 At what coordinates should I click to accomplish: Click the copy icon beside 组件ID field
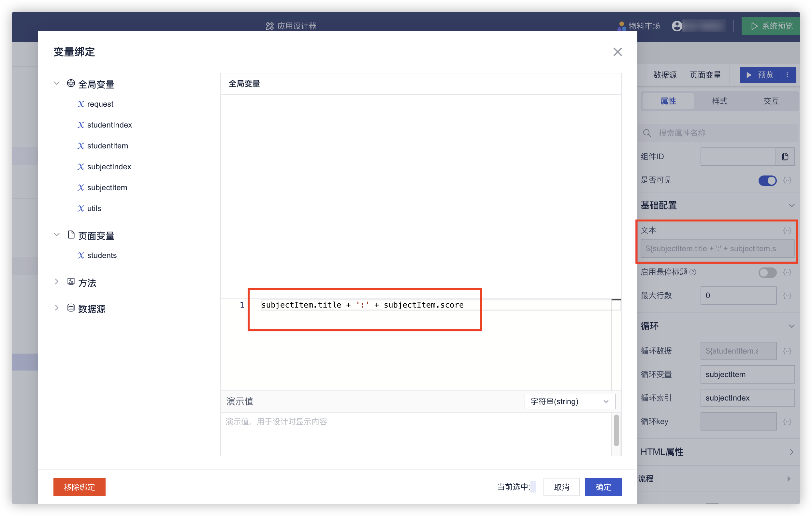785,157
